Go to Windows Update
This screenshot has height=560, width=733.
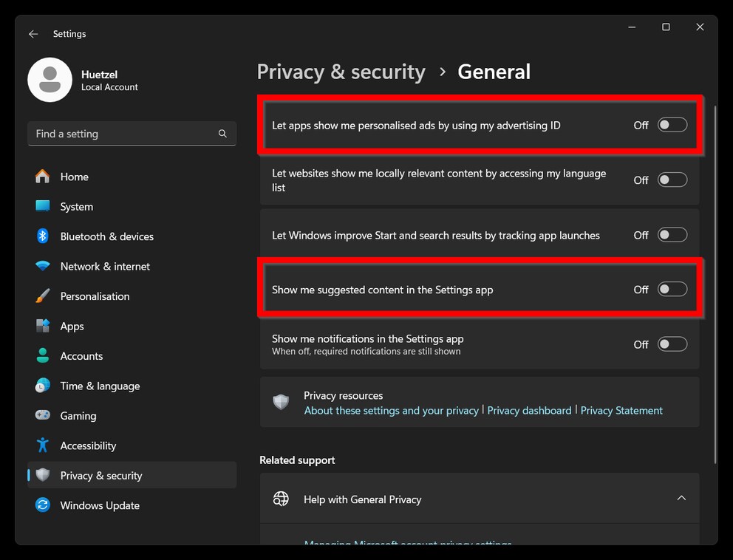[100, 505]
